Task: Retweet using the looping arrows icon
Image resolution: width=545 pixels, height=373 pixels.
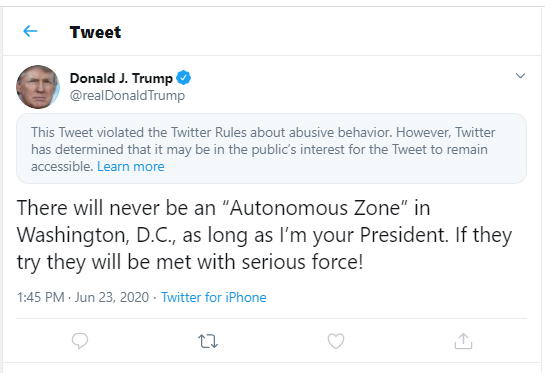Action: click(x=208, y=341)
